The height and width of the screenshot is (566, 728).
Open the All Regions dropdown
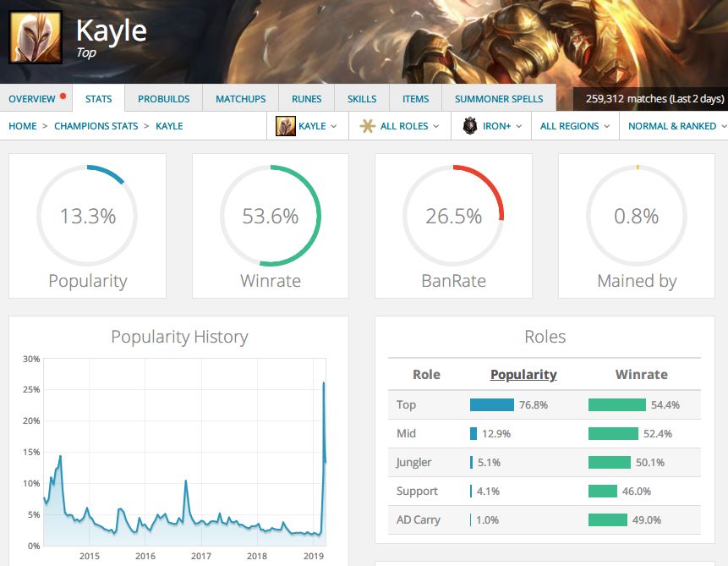tap(575, 126)
